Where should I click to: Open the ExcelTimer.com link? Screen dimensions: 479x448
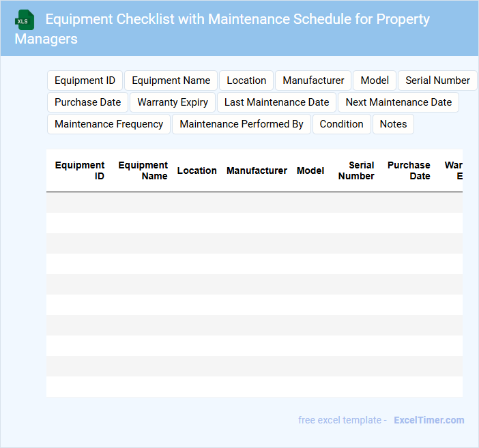point(429,420)
